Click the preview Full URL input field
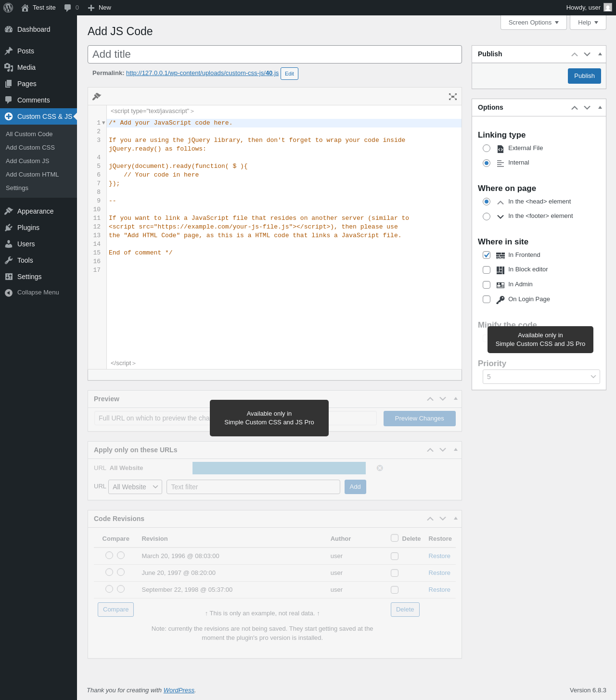Image resolution: width=616 pixels, height=700 pixels. click(x=235, y=418)
